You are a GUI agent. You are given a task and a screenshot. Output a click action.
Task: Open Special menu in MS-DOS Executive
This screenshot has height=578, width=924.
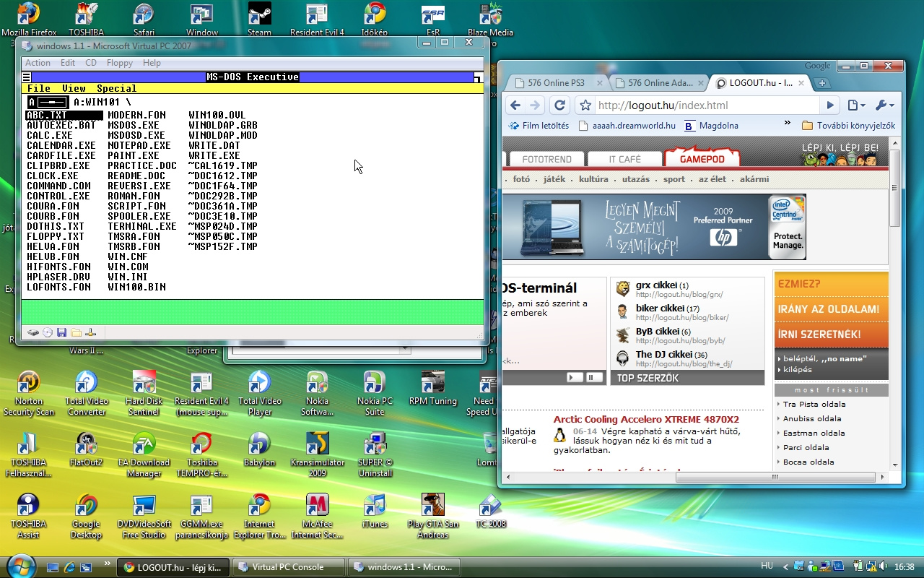coord(117,88)
